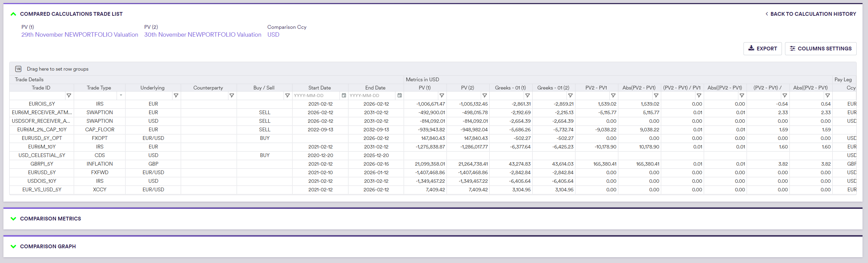868x263 pixels.
Task: Click the row groups icon in drag panel
Action: point(19,69)
